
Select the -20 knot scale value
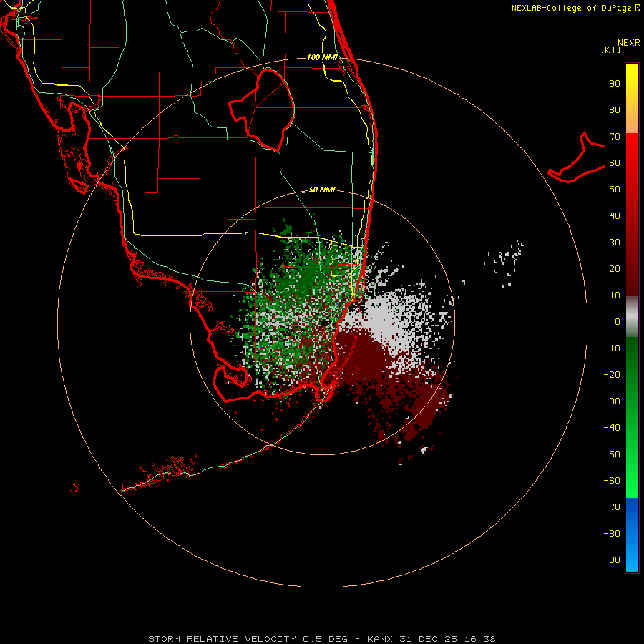pyautogui.click(x=612, y=374)
